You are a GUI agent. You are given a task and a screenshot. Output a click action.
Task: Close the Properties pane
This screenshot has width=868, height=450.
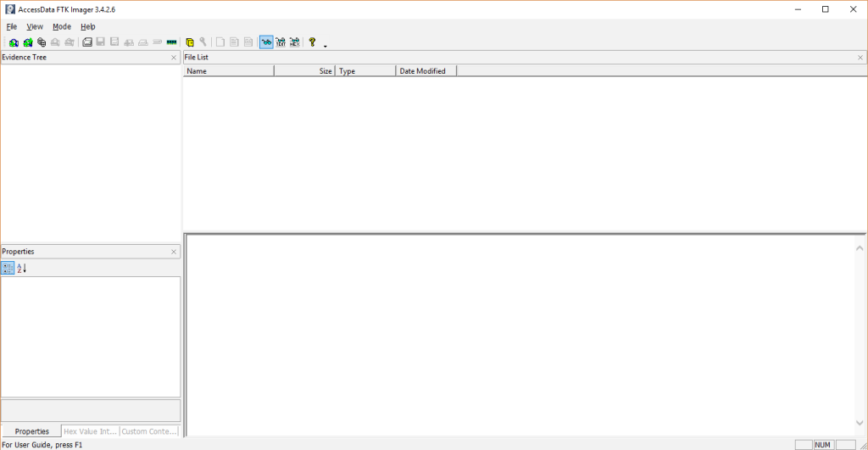click(174, 252)
